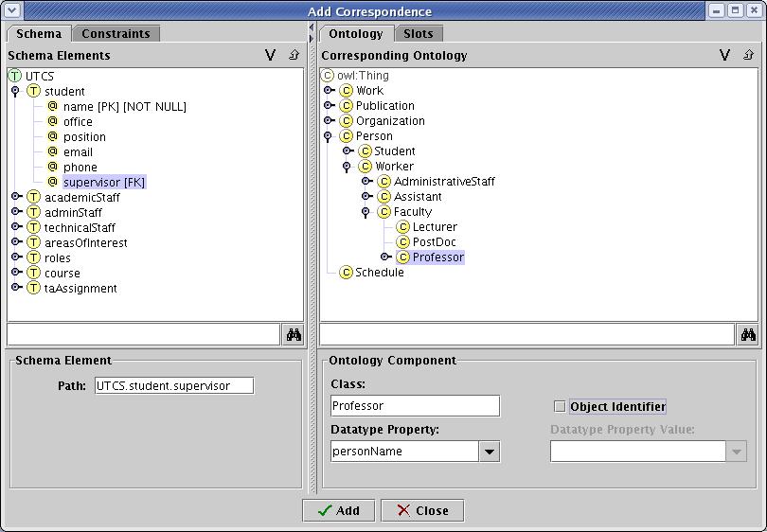Screen dimensions: 767x532
Task: Click the T icon next to course
Action: [x=33, y=273]
